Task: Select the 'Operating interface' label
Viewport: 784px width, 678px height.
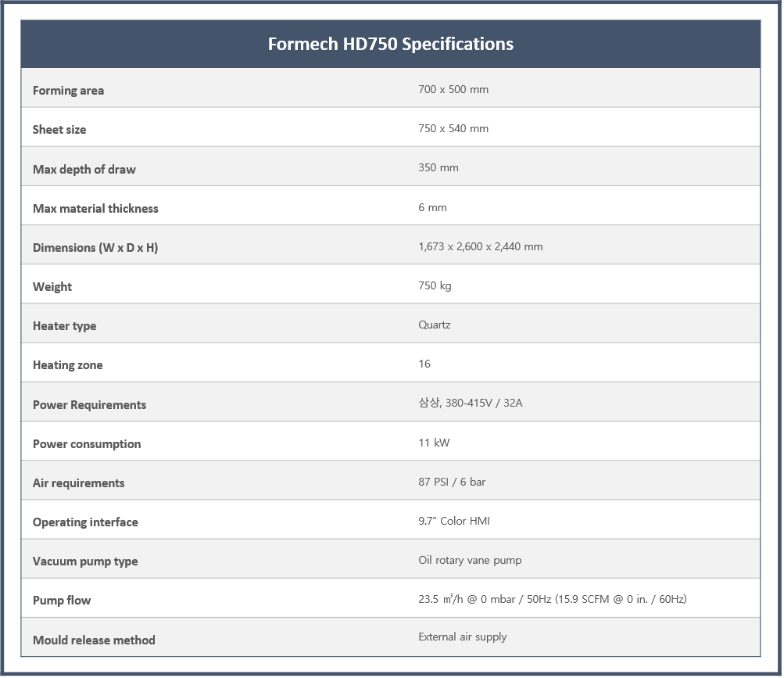Action: pyautogui.click(x=85, y=522)
